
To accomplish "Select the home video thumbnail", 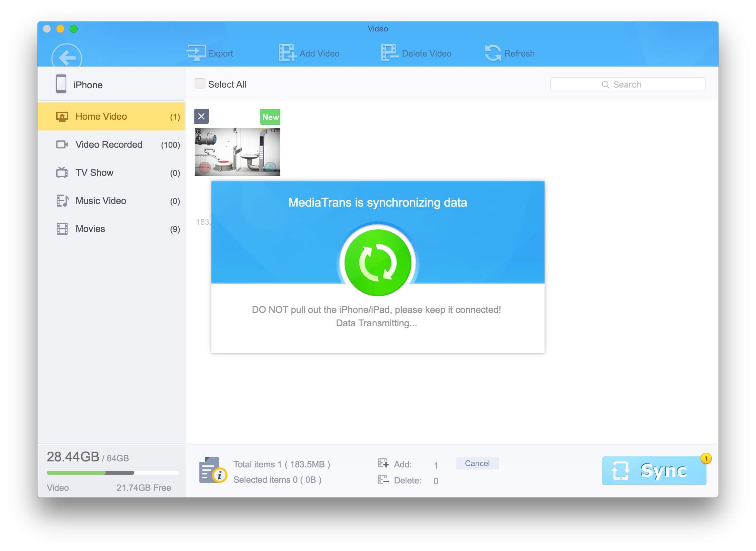I will (x=237, y=151).
